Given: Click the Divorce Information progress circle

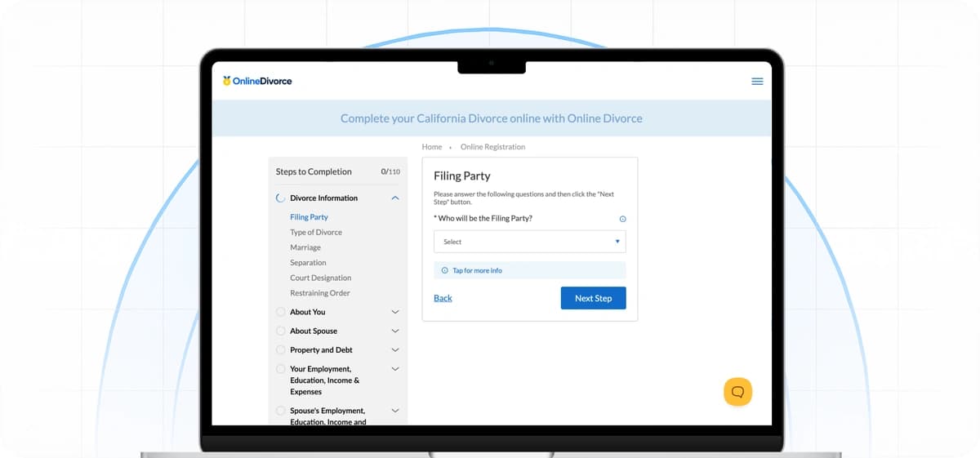Looking at the screenshot, I should click(281, 198).
